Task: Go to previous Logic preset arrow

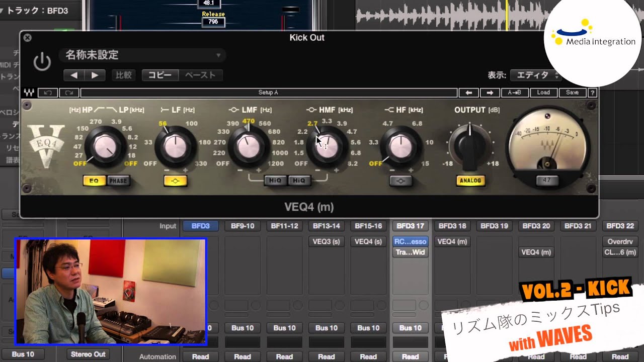Action: pyautogui.click(x=74, y=75)
